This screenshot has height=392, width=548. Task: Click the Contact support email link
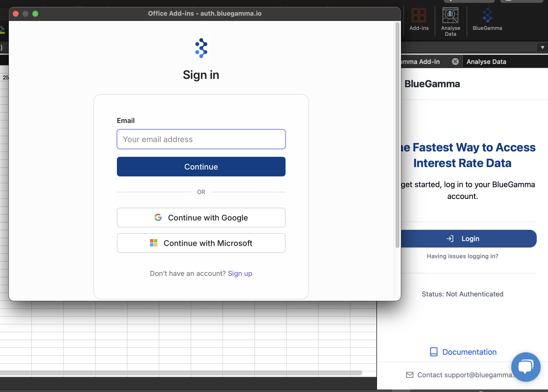464,375
